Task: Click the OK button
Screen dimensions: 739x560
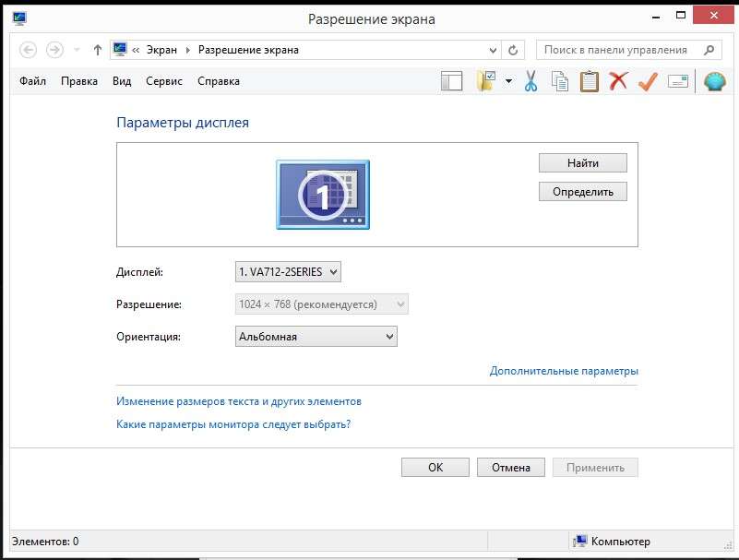Action: (435, 468)
